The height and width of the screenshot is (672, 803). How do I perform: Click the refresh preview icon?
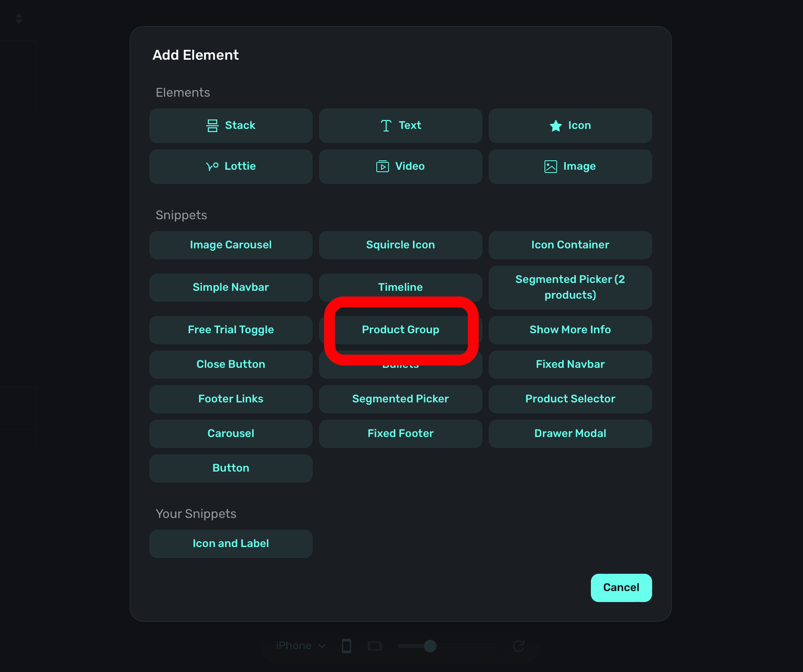coord(518,646)
